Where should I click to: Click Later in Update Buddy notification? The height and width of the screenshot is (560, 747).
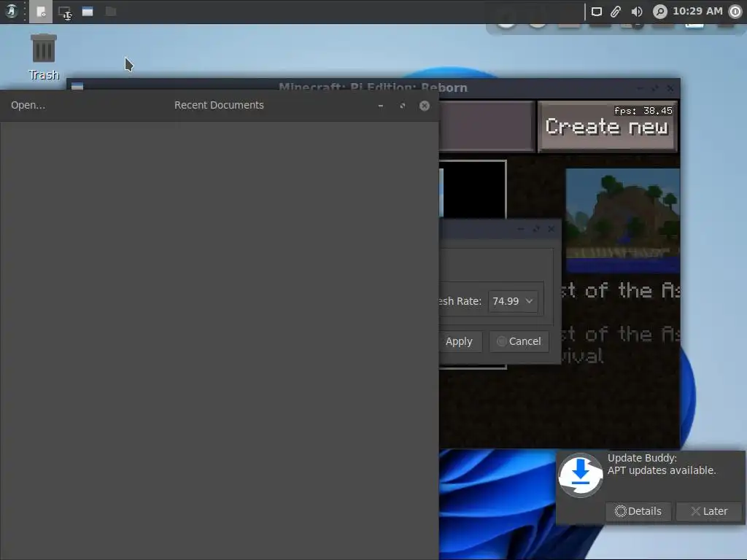pyautogui.click(x=709, y=511)
